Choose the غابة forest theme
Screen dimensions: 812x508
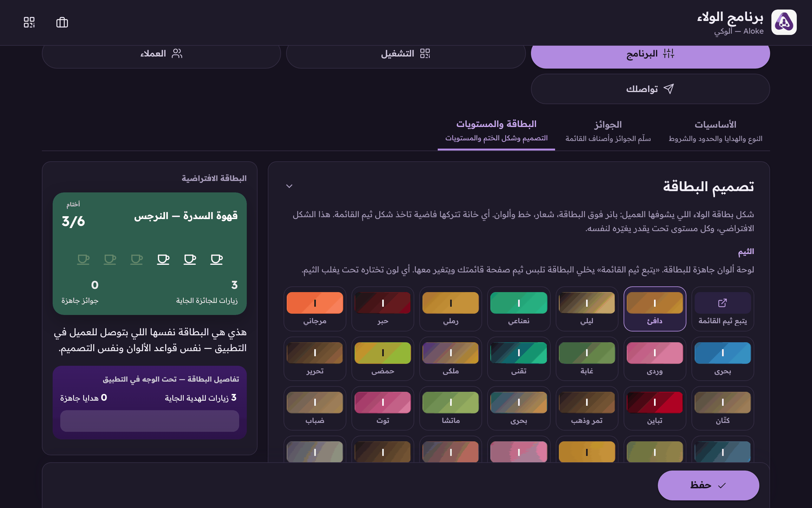point(586,358)
